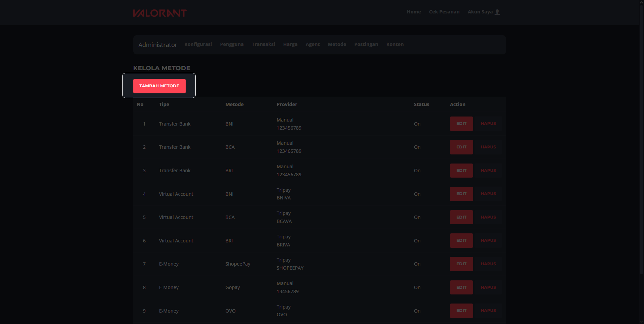
Task: Click the Action column header
Action: [x=458, y=104]
